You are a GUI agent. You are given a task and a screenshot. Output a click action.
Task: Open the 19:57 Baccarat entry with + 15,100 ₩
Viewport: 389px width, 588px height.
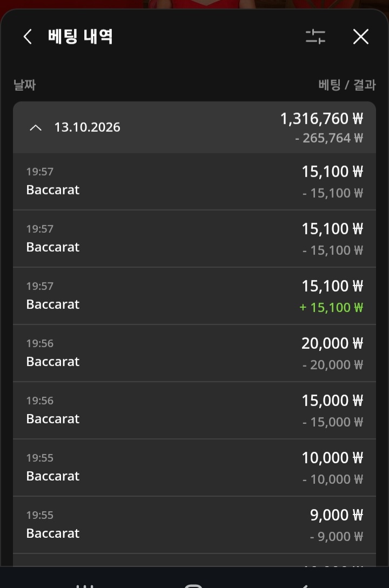[194, 296]
